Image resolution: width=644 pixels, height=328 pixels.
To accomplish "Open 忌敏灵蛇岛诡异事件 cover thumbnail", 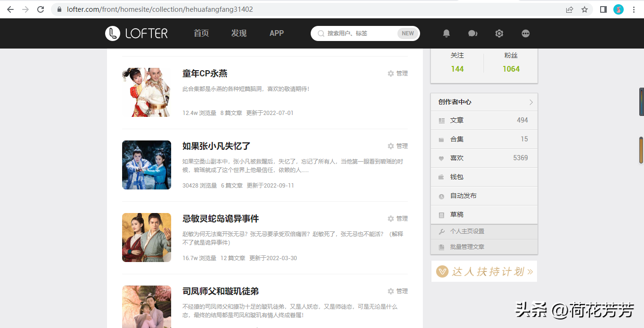I will [x=147, y=238].
